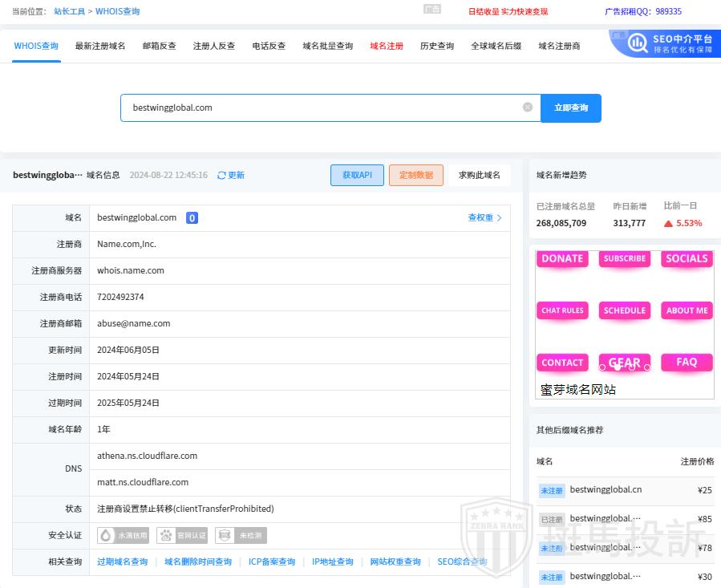Click the 未检测 shield badge
This screenshot has width=721, height=588.
241,536
